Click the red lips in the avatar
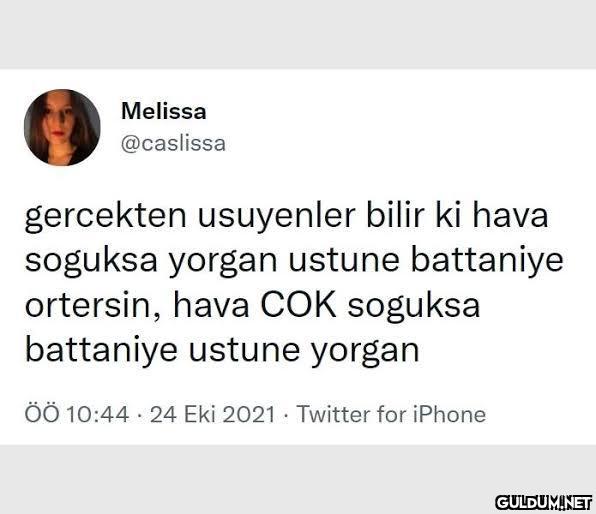This screenshot has height=514, width=596. pos(57,134)
